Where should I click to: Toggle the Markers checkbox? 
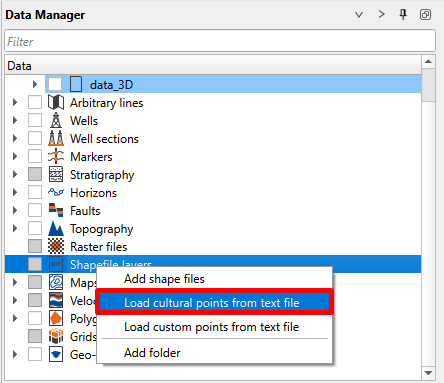click(35, 156)
